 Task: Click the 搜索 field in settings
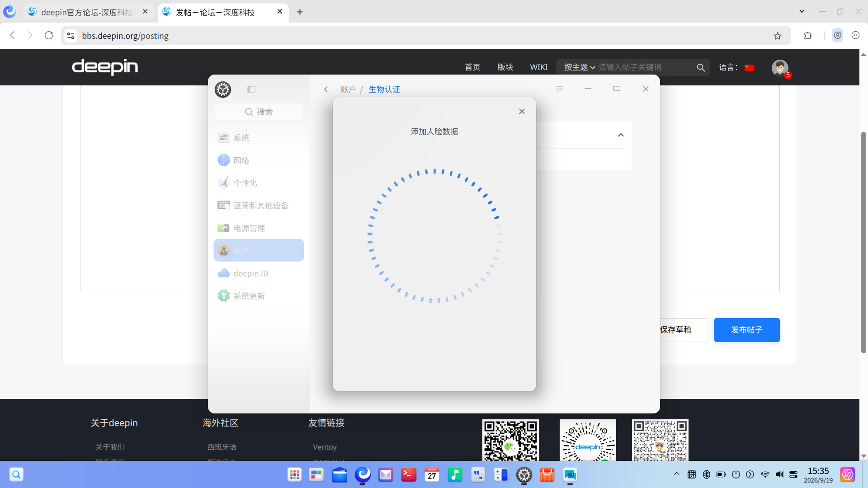tap(259, 112)
